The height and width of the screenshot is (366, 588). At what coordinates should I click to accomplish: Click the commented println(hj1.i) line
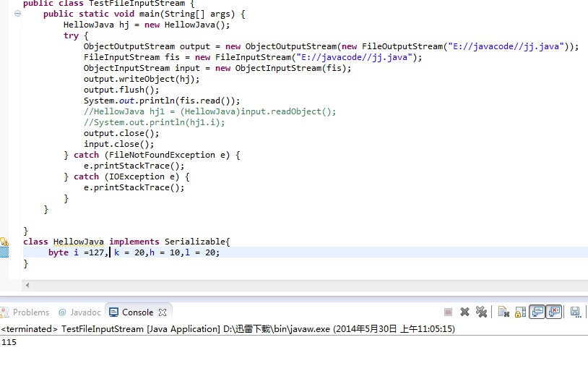154,123
